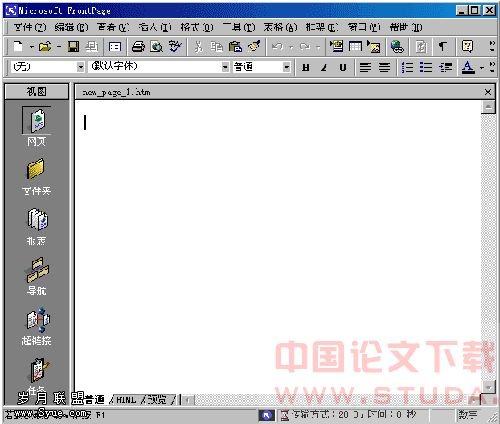Click the Print icon in toolbar
The height and width of the screenshot is (424, 500).
pos(138,46)
